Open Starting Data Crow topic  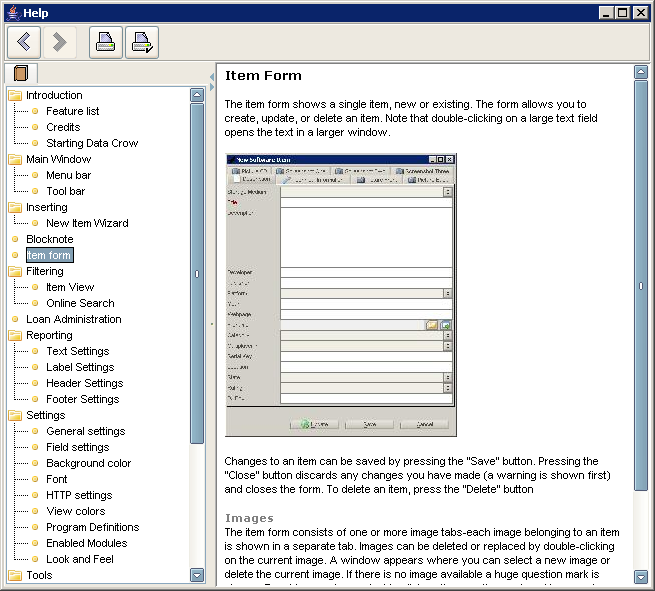click(92, 143)
